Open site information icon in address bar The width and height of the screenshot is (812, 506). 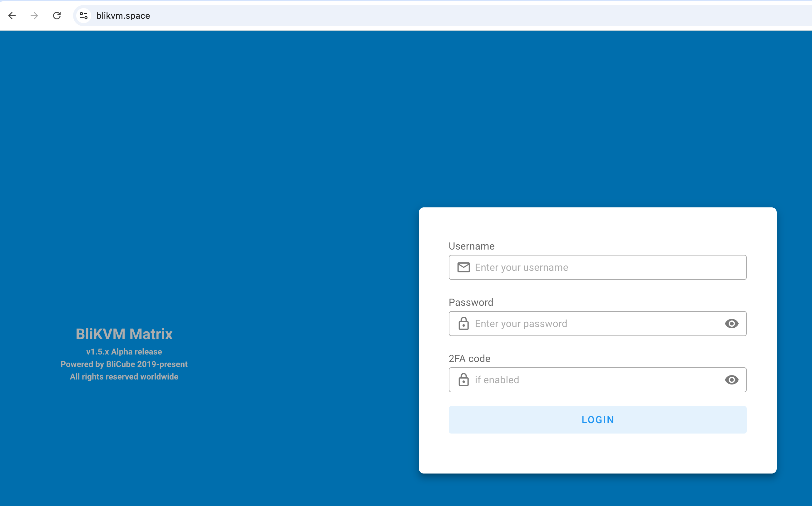click(x=84, y=16)
